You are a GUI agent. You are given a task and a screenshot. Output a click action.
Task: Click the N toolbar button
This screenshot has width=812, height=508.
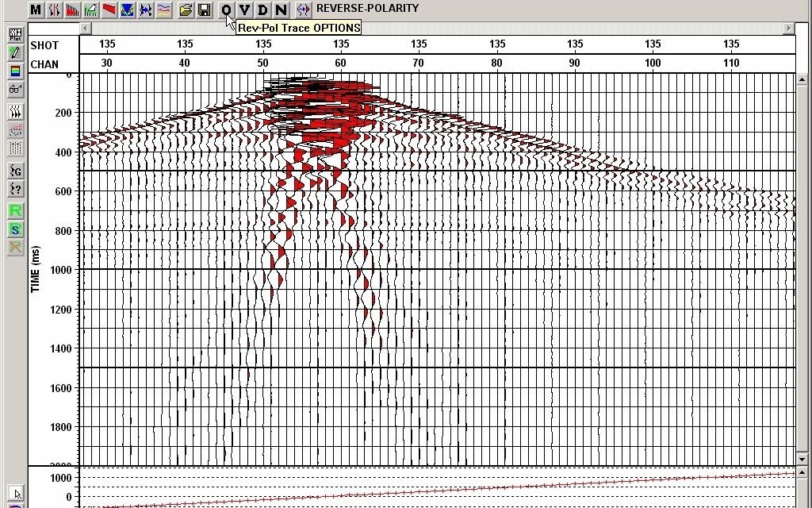282,9
